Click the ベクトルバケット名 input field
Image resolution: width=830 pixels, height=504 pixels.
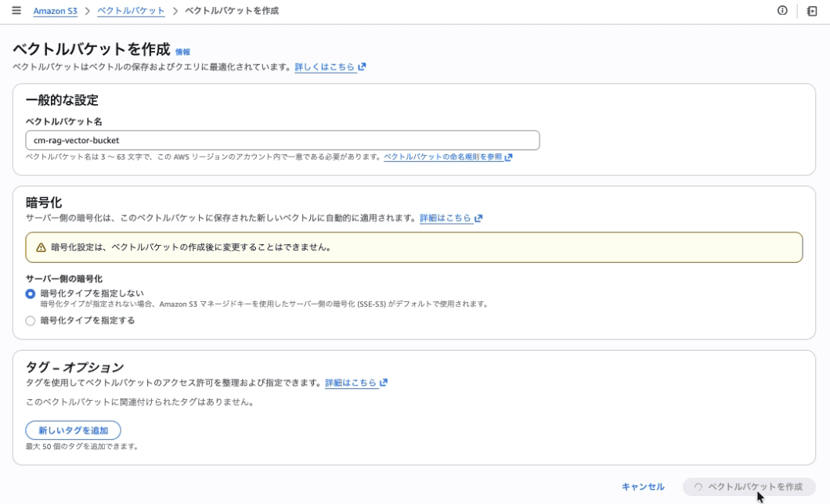282,140
